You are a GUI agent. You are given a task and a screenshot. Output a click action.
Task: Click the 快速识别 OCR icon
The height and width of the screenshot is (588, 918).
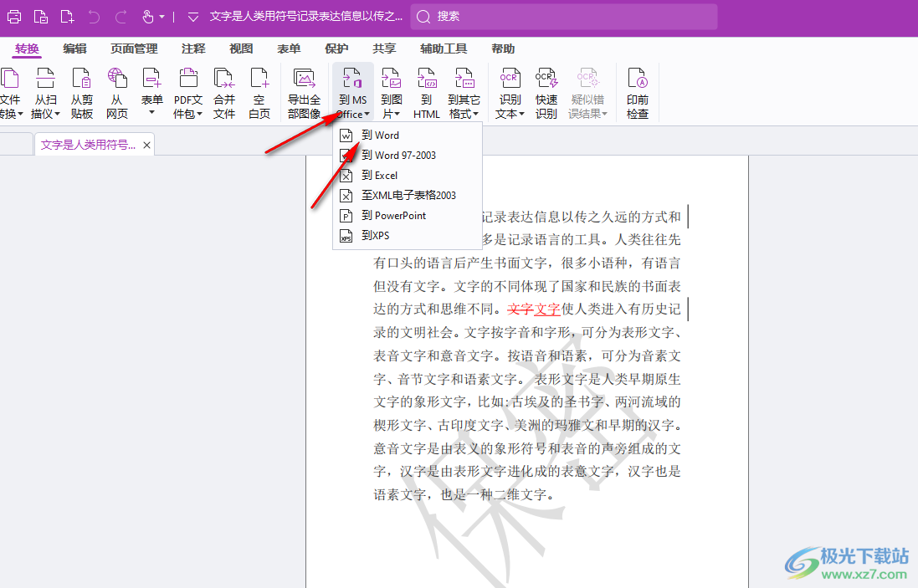(x=546, y=77)
